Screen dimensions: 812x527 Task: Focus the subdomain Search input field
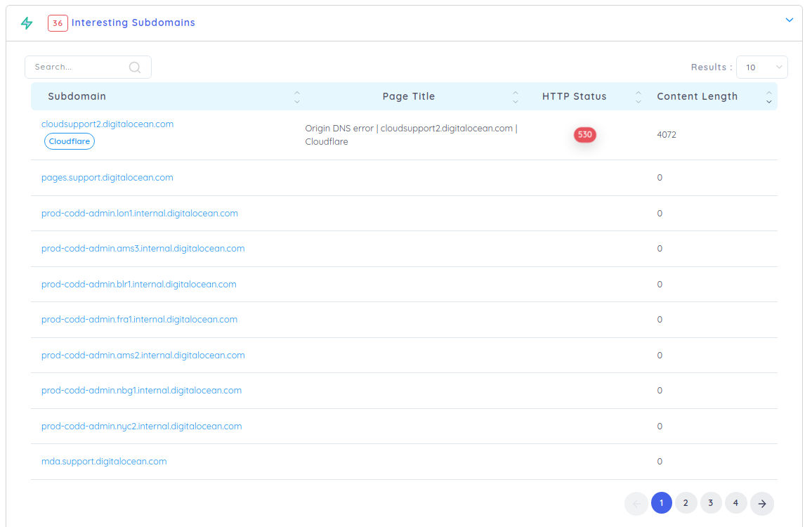[x=79, y=67]
